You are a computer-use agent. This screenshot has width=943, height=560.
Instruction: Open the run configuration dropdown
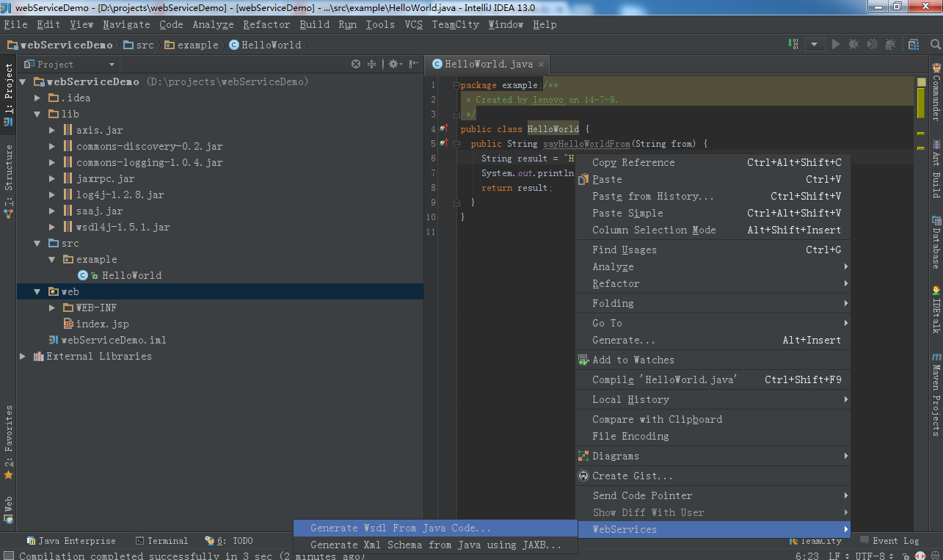(814, 44)
